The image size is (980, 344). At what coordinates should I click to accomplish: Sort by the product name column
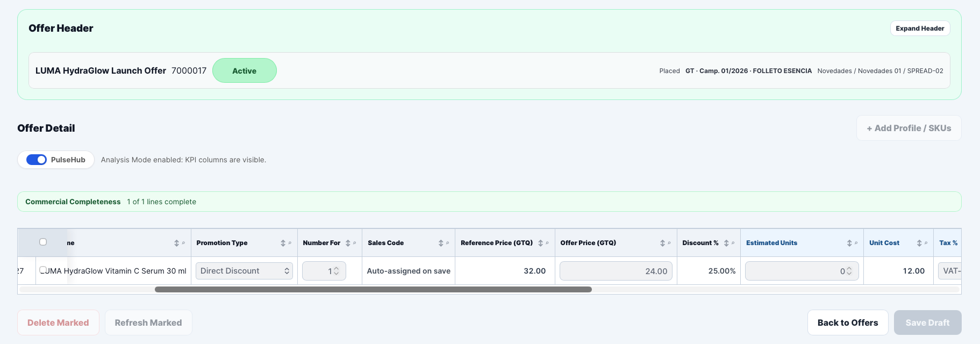176,243
